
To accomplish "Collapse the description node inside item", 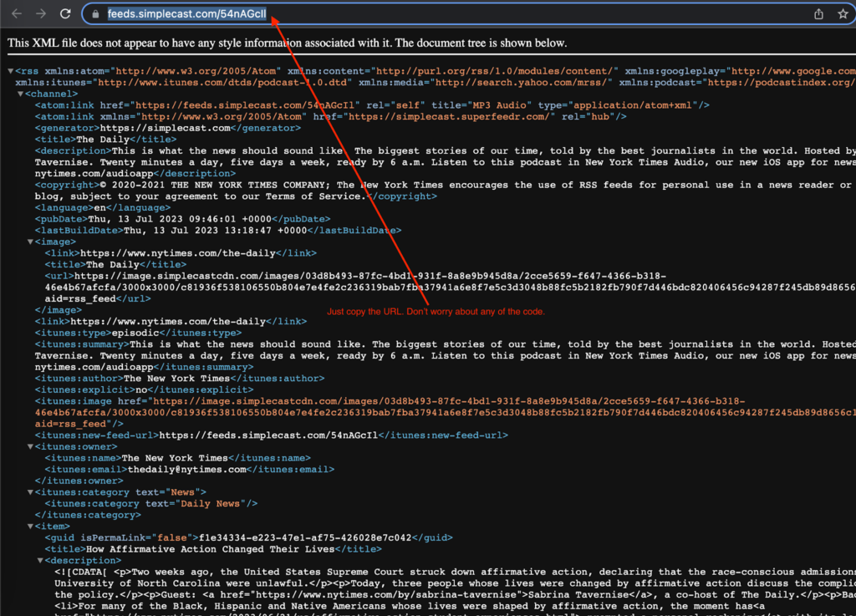I will point(40,561).
